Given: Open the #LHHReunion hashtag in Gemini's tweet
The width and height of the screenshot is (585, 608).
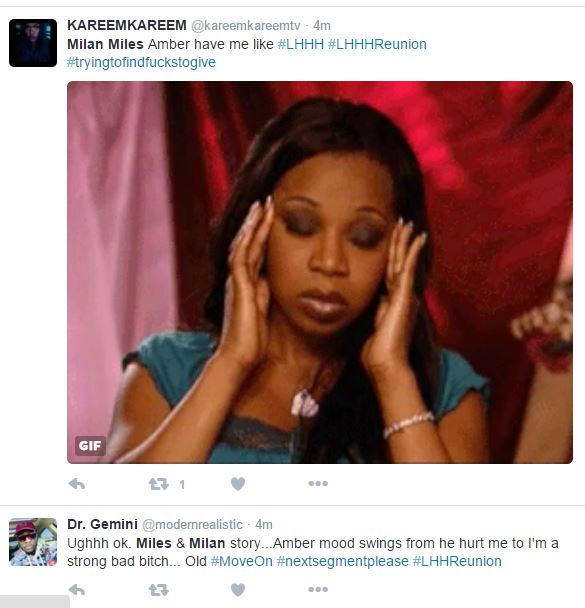Looking at the screenshot, I should click(457, 561).
